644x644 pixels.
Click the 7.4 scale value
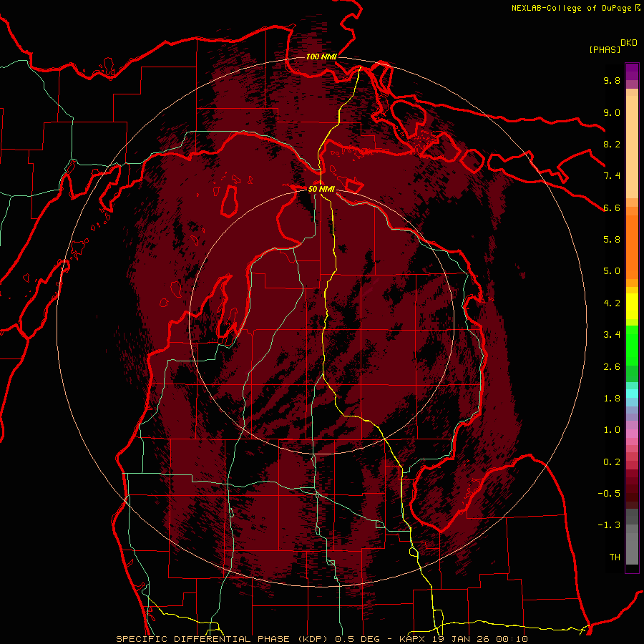[612, 176]
